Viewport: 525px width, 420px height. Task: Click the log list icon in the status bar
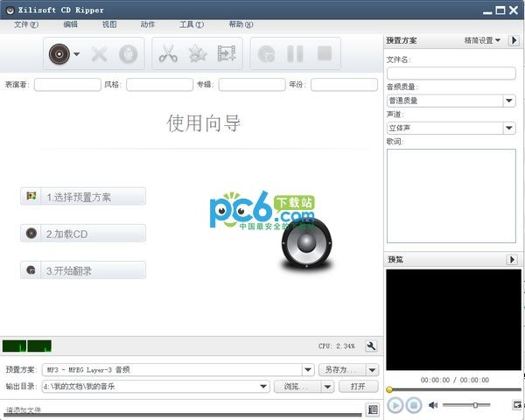pos(373,409)
